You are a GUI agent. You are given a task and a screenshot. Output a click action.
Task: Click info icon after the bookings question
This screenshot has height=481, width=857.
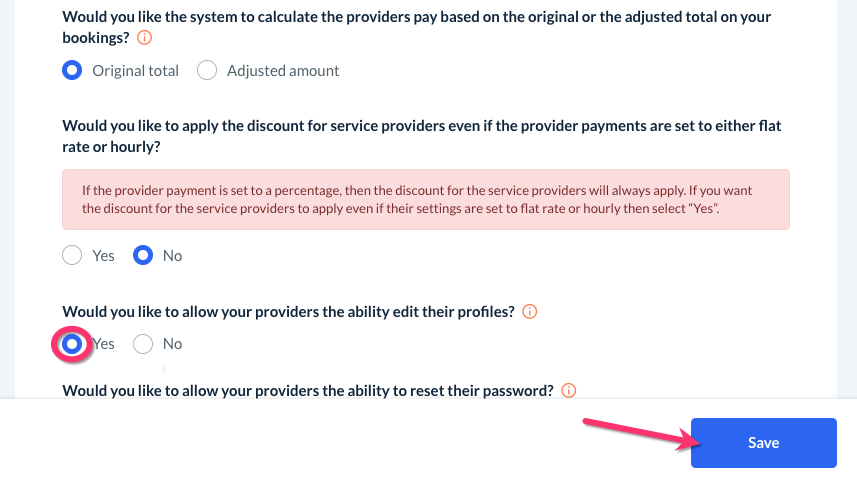[x=144, y=38]
